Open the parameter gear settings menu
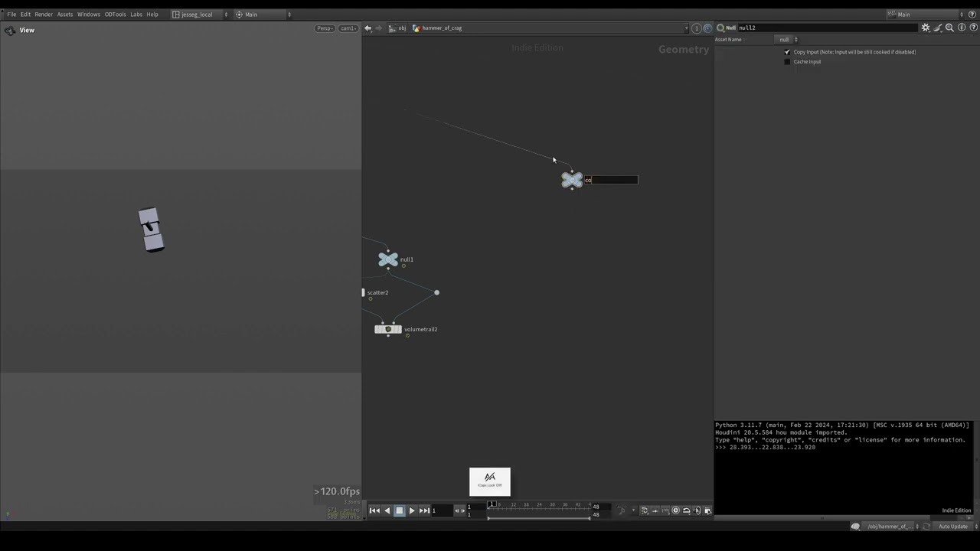 (926, 28)
